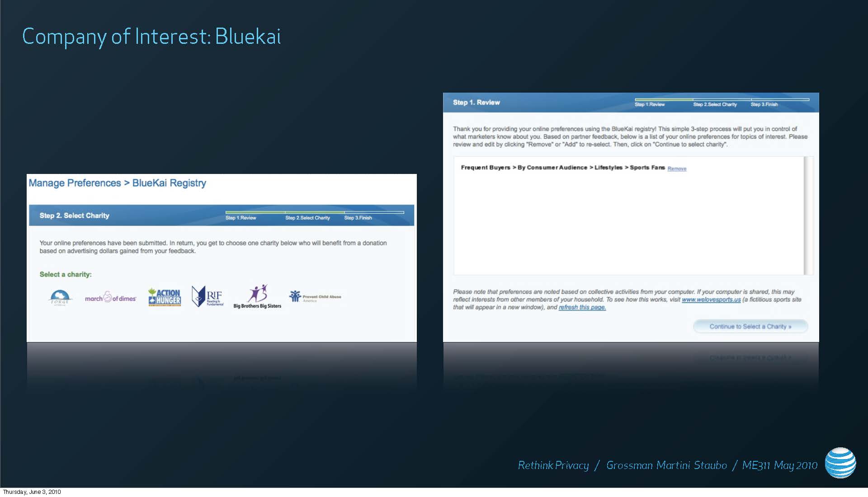868x497 pixels.
Task: Click the Frequent Buyers category text
Action: click(x=486, y=168)
